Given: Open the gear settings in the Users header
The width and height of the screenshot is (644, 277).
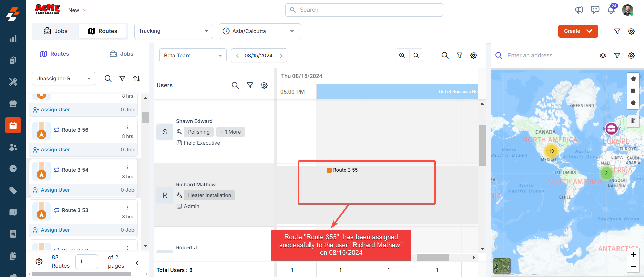Looking at the screenshot, I should click(x=264, y=85).
